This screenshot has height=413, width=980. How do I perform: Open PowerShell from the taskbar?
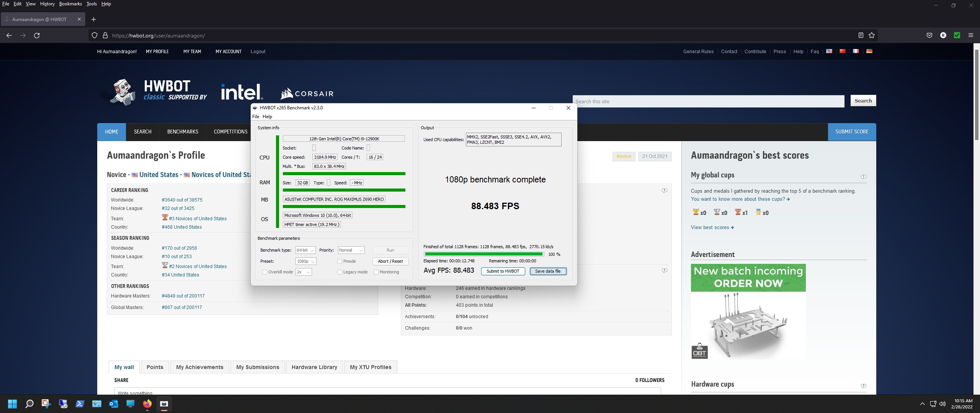pyautogui.click(x=80, y=404)
